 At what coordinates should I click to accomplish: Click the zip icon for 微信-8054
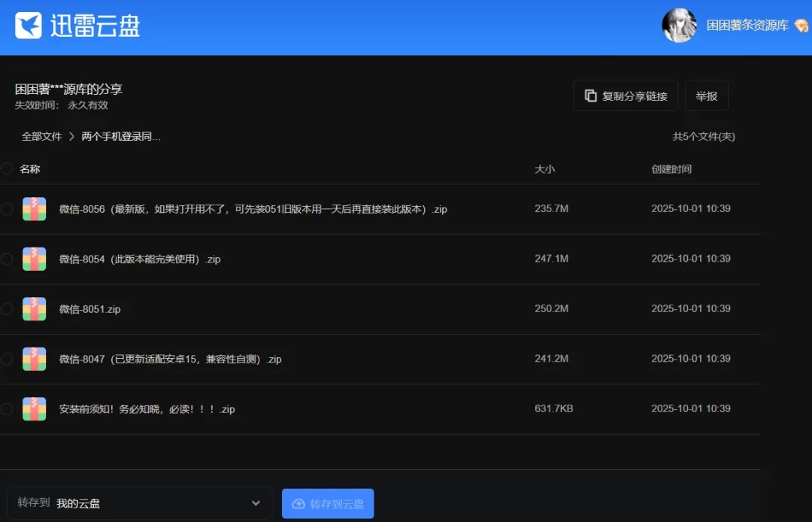coord(34,259)
